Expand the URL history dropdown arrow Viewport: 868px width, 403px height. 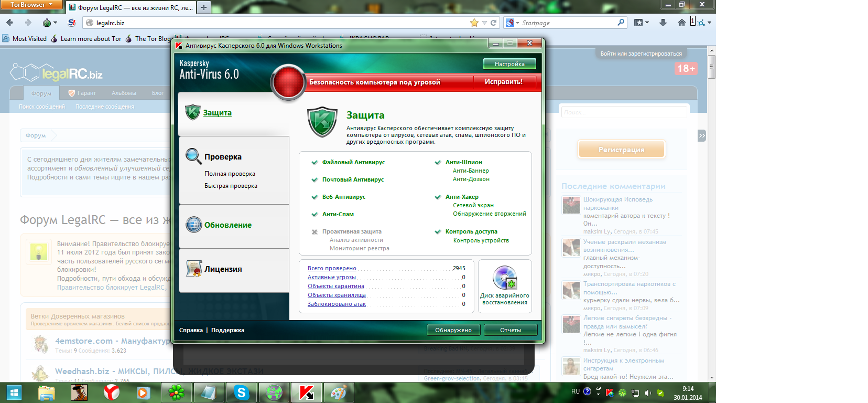point(484,23)
